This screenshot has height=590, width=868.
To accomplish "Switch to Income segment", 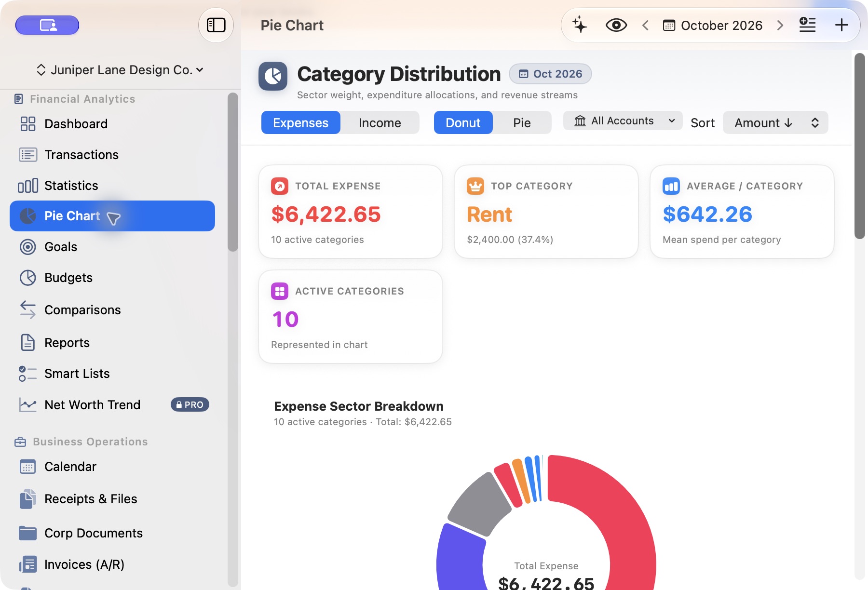I will [380, 123].
